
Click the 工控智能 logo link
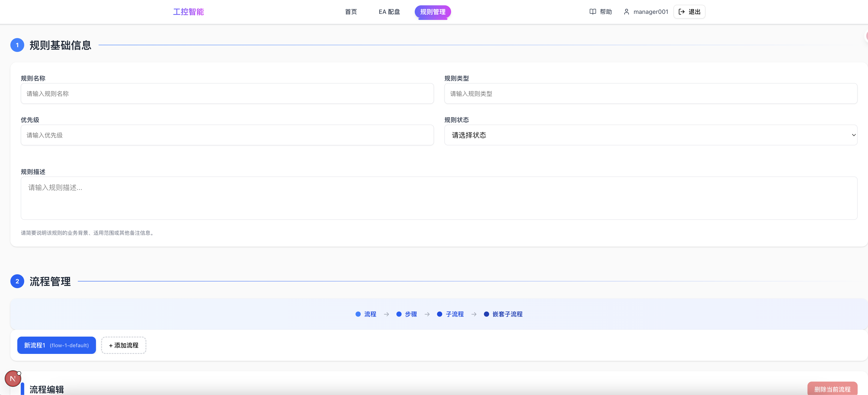pos(188,12)
